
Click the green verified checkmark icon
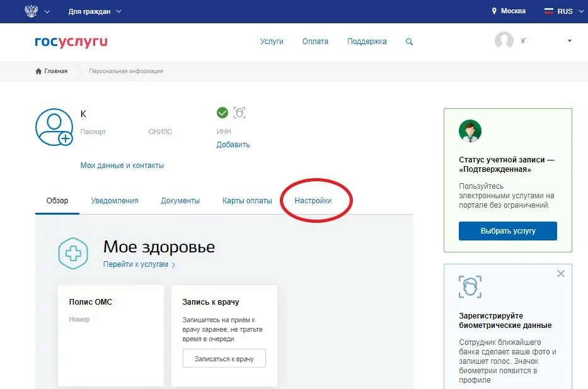[222, 113]
